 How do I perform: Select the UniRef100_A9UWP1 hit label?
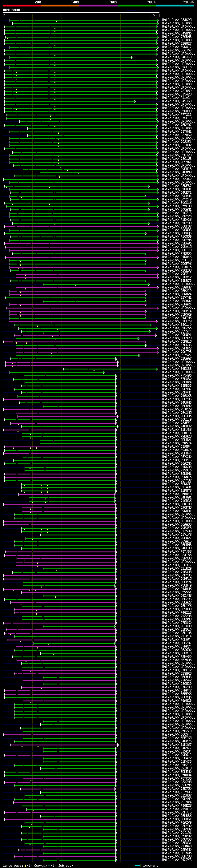point(177,335)
